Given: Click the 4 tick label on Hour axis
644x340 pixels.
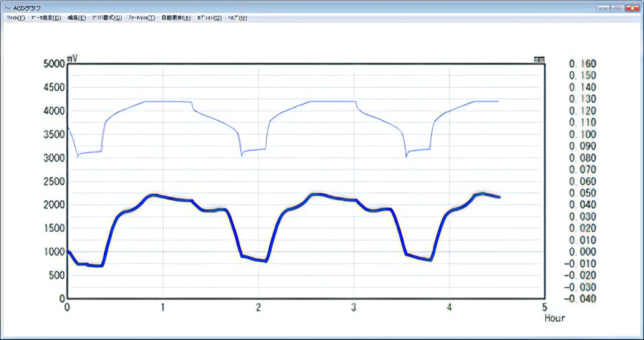Looking at the screenshot, I should pos(449,307).
